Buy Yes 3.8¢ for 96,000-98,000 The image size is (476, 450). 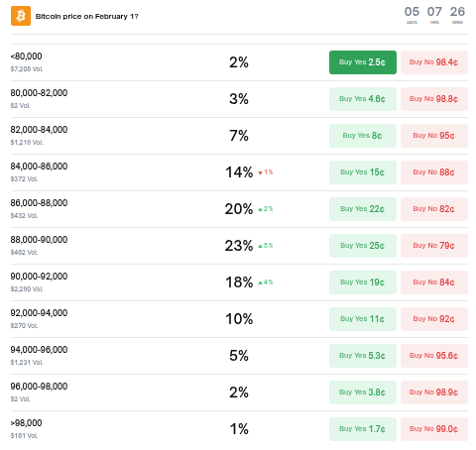pyautogui.click(x=363, y=393)
